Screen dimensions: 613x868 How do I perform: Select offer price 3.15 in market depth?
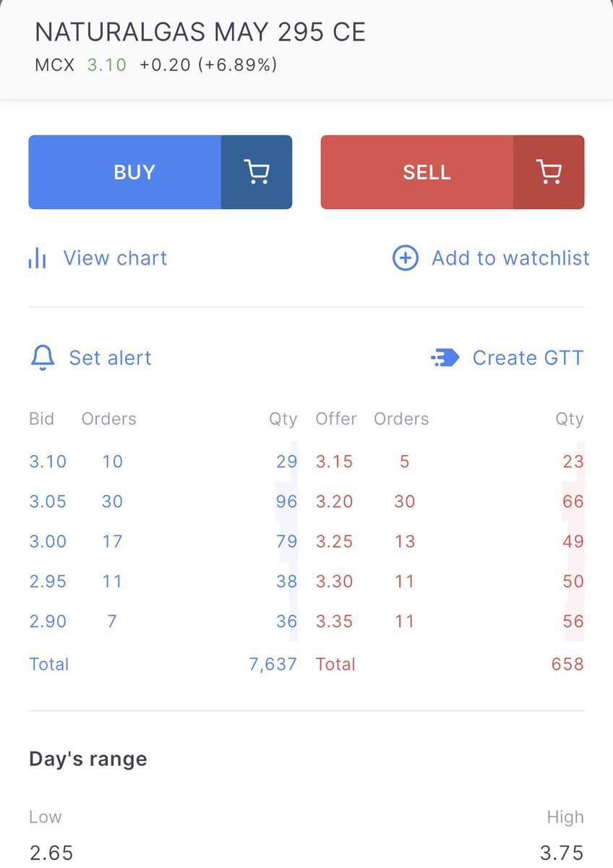click(x=334, y=461)
